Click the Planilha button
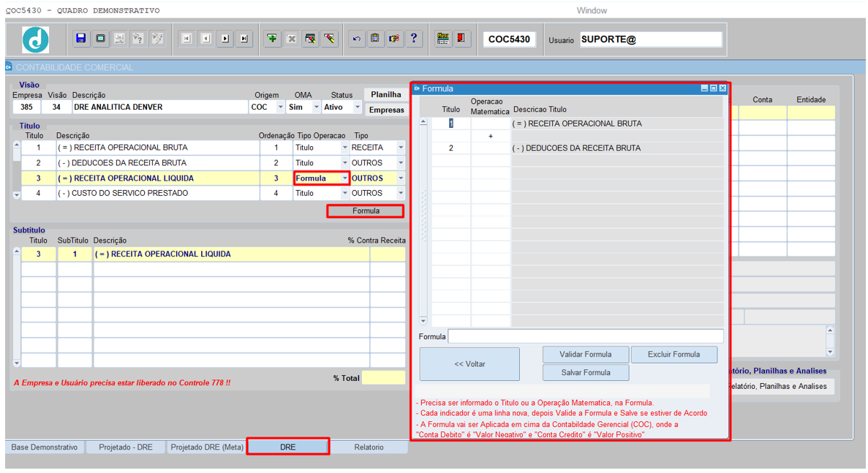This screenshot has height=473, width=868. click(x=386, y=94)
